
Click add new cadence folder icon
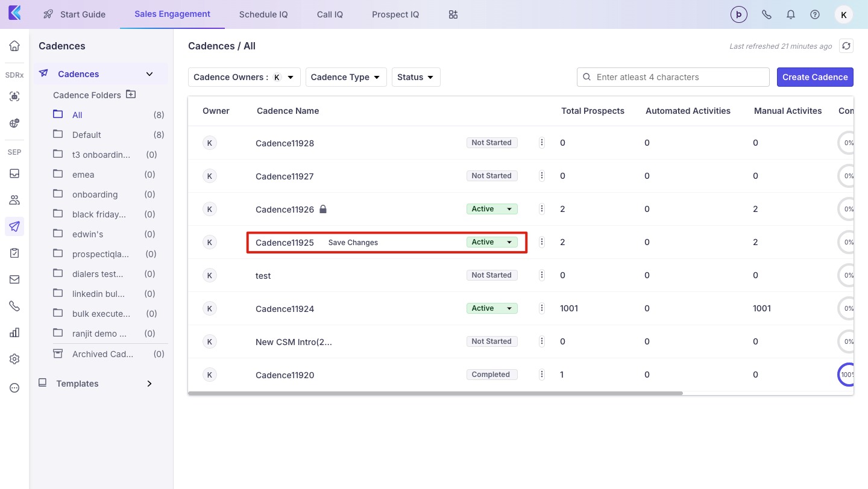click(x=131, y=95)
